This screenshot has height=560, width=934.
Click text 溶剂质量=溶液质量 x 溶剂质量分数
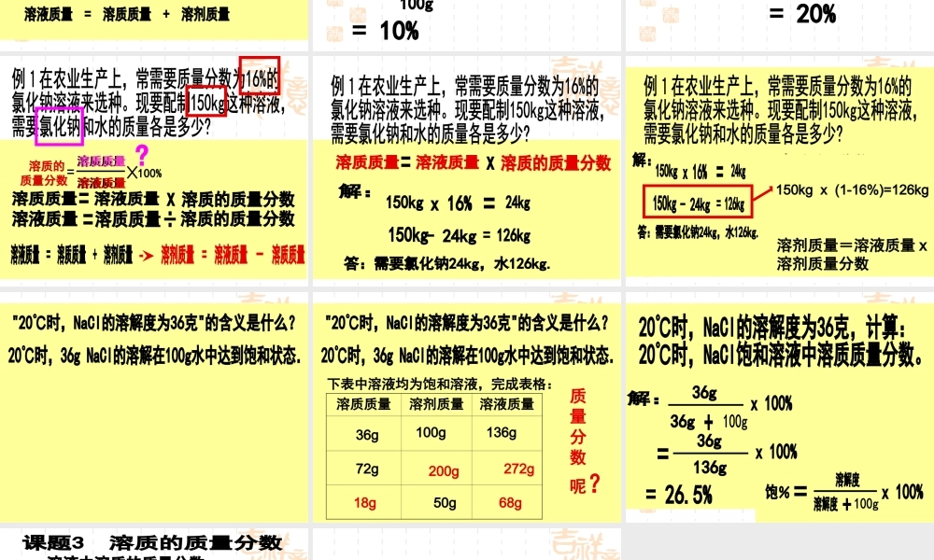[x=853, y=254]
